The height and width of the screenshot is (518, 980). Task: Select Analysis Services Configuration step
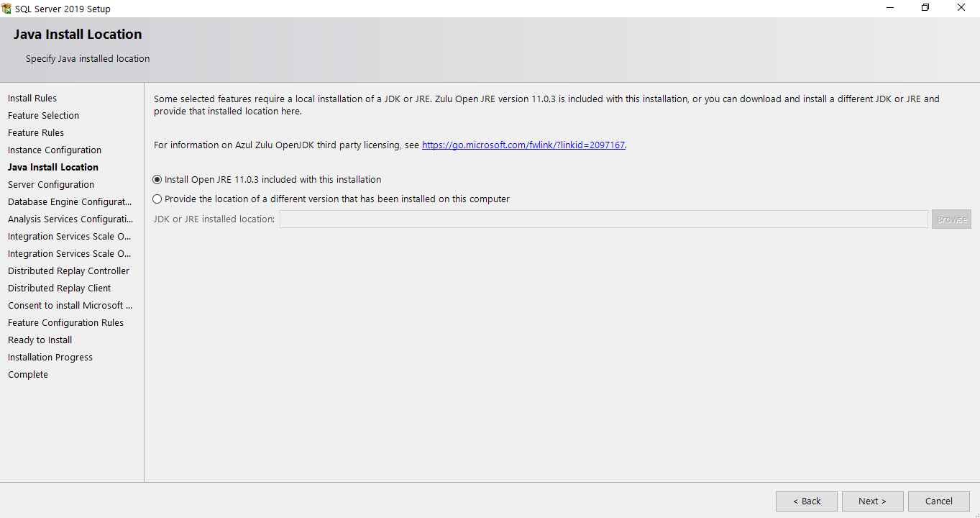tap(70, 219)
